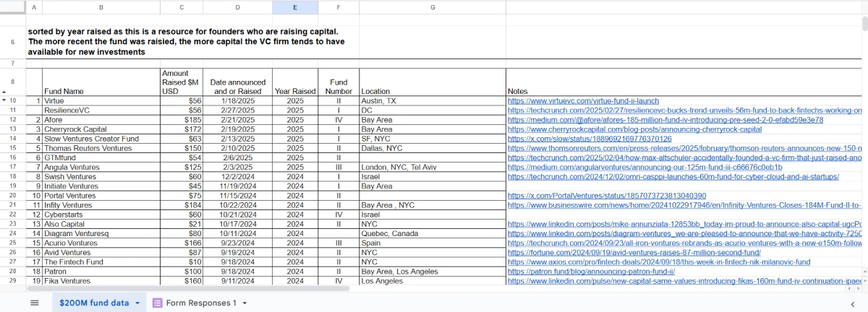Viewport: 868px width, 312px height.
Task: Select the "Cyberstarts" cell
Action: pyautogui.click(x=101, y=214)
